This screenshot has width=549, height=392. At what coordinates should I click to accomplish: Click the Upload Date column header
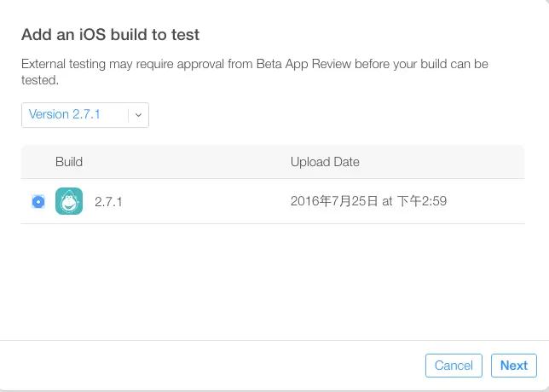(325, 162)
